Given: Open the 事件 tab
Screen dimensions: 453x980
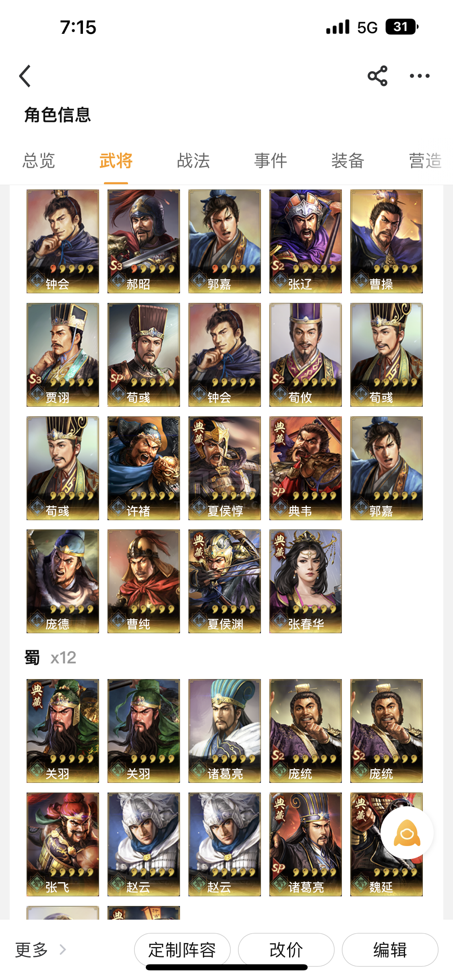Looking at the screenshot, I should pos(271,161).
